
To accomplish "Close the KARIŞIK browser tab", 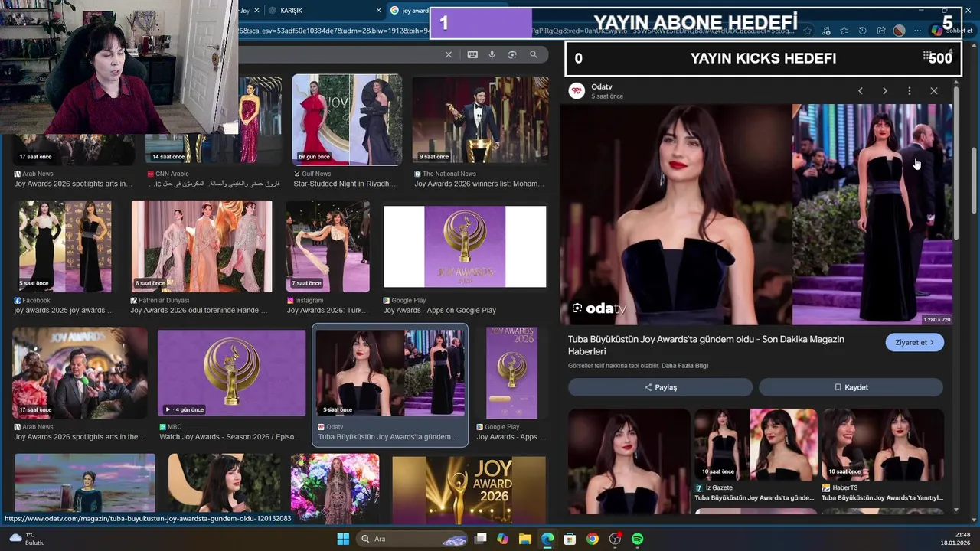I will [x=378, y=10].
